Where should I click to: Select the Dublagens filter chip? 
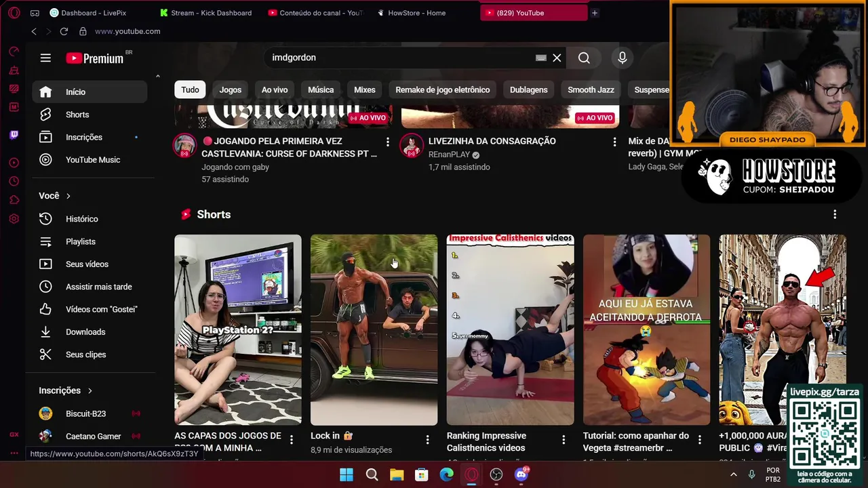[528, 89]
